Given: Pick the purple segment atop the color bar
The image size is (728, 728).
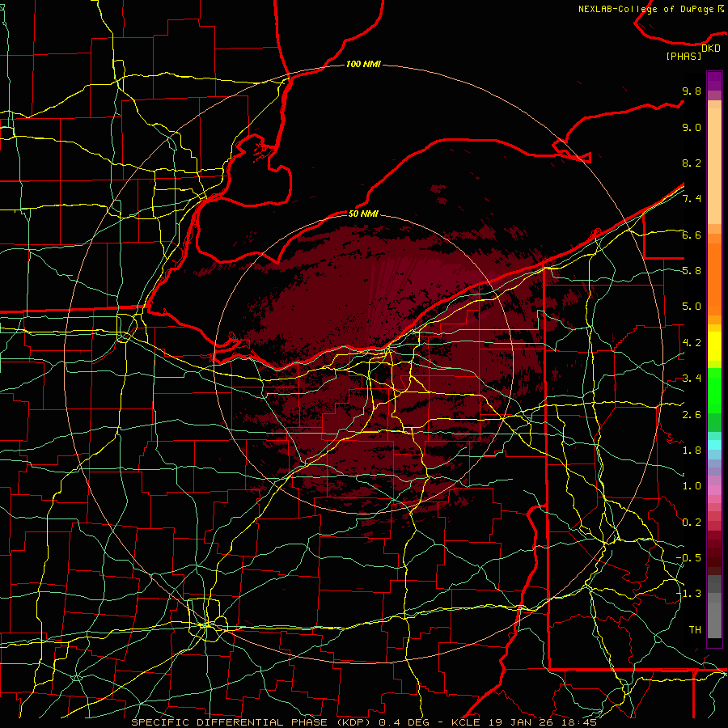Looking at the screenshot, I should pyautogui.click(x=714, y=81).
